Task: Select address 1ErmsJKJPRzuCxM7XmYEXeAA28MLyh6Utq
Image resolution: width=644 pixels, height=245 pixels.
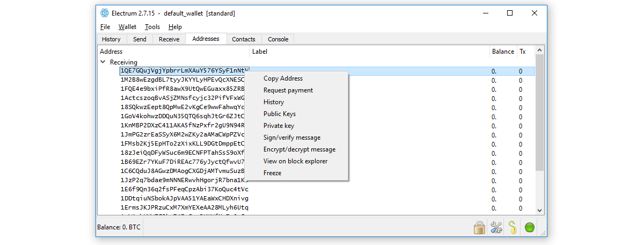Action: [185, 207]
